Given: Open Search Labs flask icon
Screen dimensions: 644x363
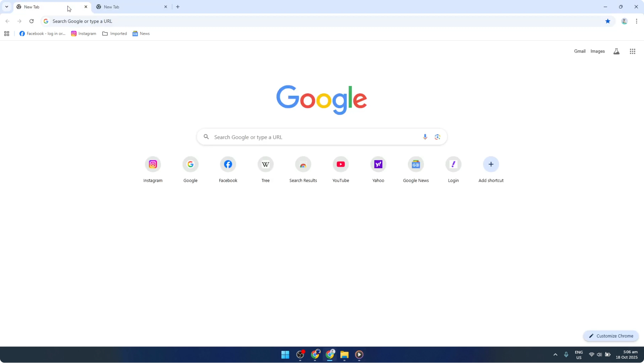Looking at the screenshot, I should tap(616, 51).
